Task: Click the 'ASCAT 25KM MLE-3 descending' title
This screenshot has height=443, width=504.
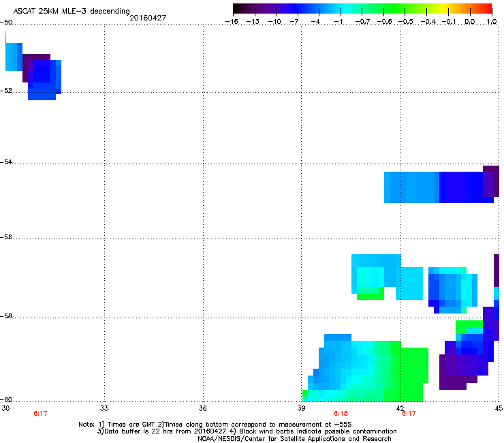Action: 72,11
